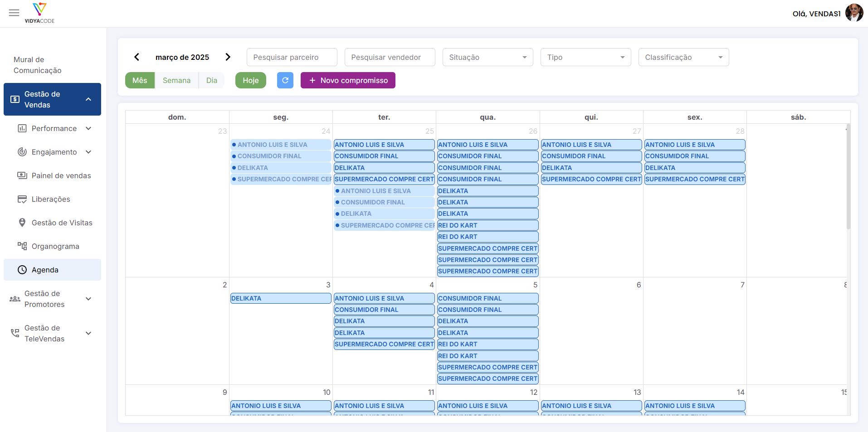Focus the Pesquisar vendedor field
This screenshot has height=432, width=868.
coord(390,57)
